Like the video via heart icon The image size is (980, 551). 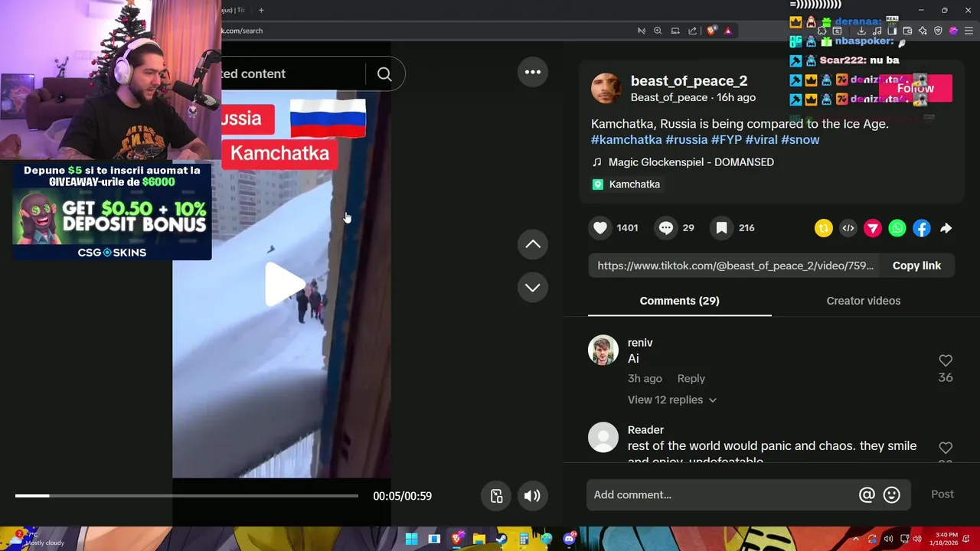(x=600, y=228)
